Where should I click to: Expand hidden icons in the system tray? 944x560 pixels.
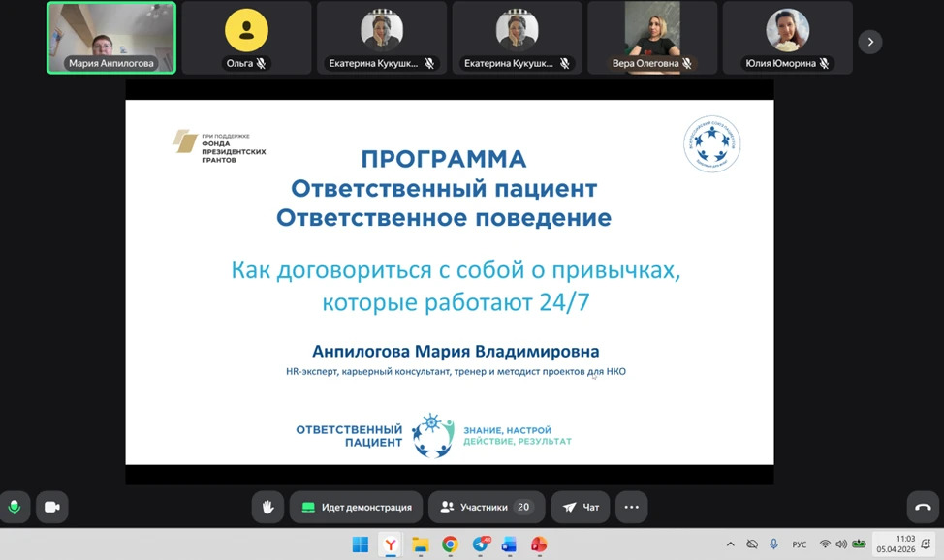(731, 544)
